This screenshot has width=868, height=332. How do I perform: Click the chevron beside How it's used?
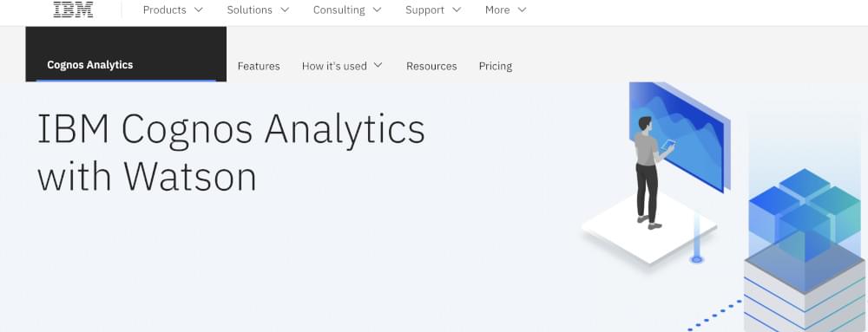click(x=378, y=65)
